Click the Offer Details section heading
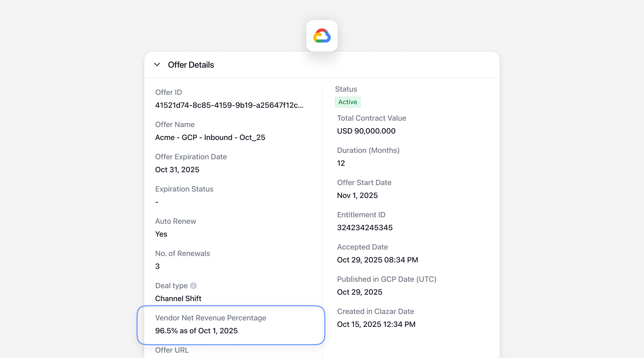The height and width of the screenshot is (358, 644). 191,65
